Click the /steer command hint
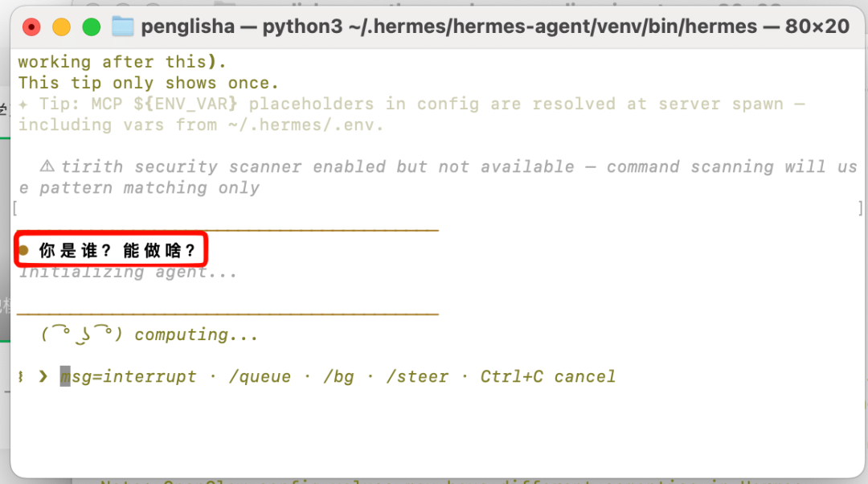This screenshot has width=868, height=484. point(417,377)
